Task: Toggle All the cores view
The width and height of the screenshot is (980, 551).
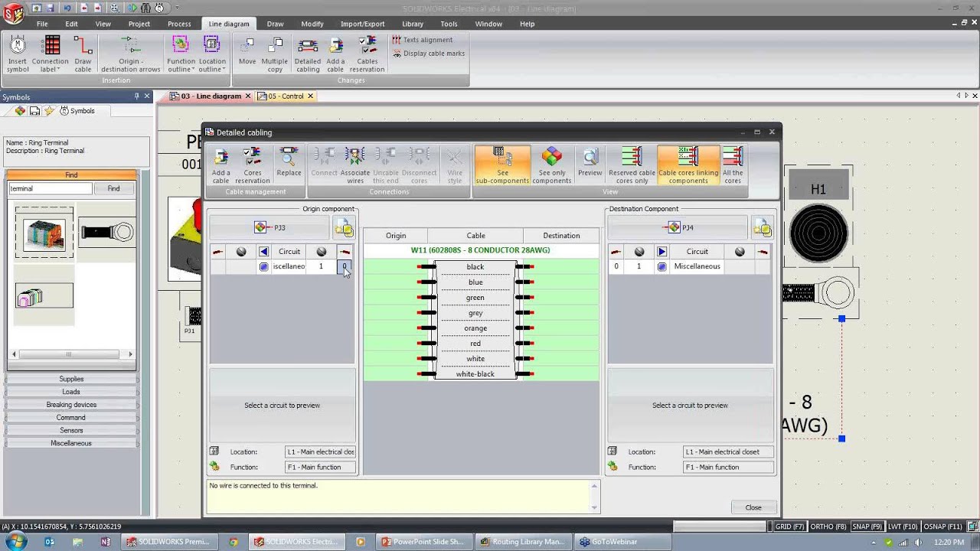Action: (733, 165)
